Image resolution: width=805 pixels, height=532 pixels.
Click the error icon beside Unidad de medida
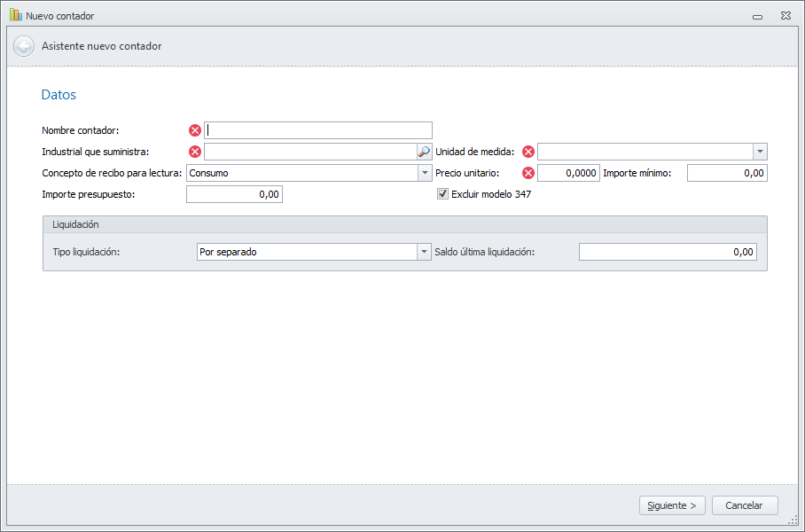[x=528, y=152]
